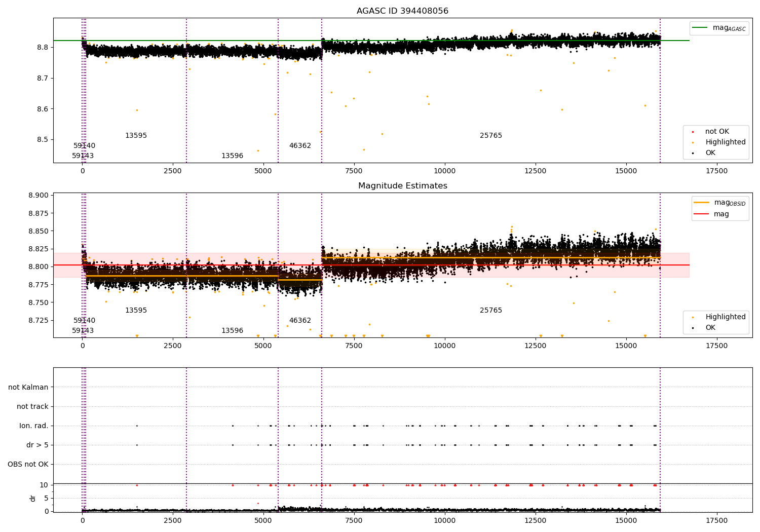
Task: Click the 13595 label in the Magnitude Estimates plot
Action: point(136,311)
